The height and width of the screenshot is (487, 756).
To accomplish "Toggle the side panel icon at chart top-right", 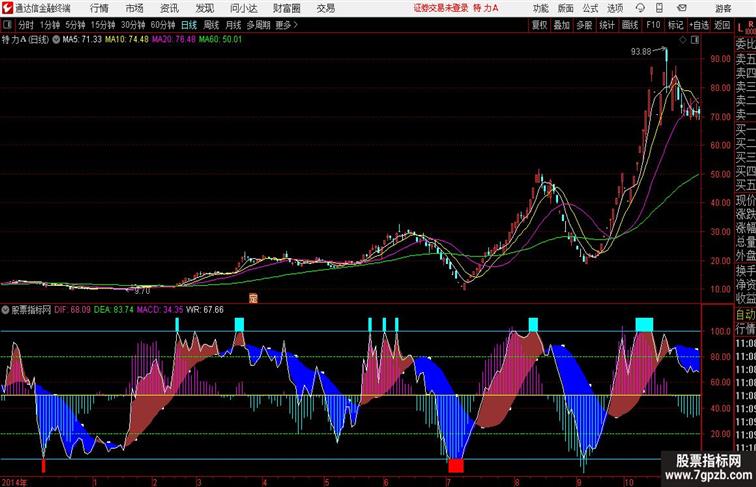I will [695, 40].
